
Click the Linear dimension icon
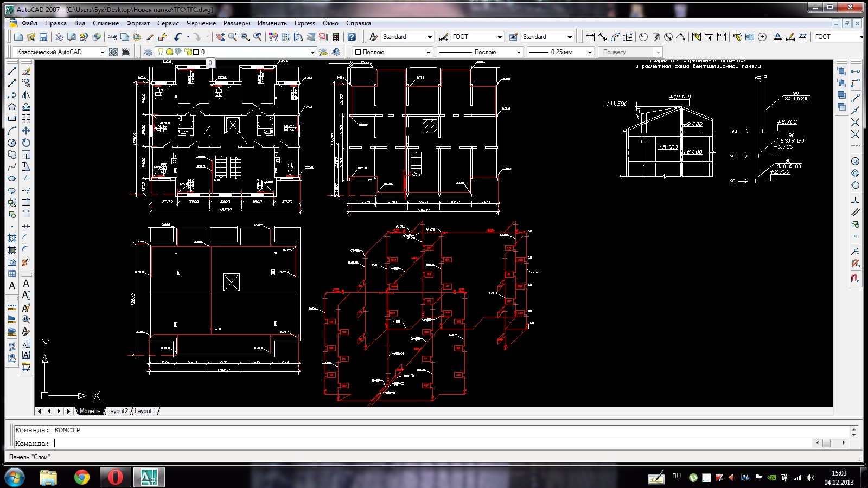pos(590,37)
